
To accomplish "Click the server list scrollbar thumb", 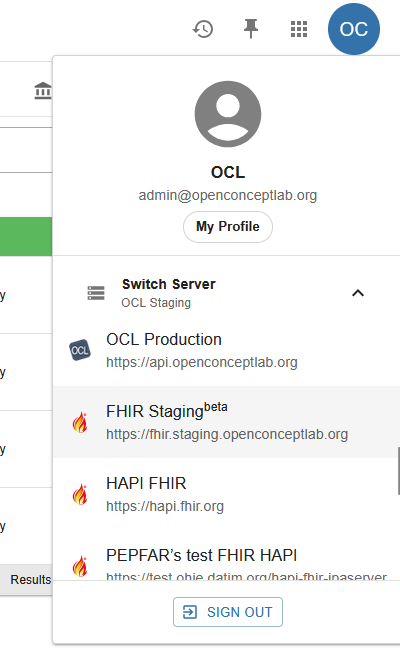I will (398, 471).
